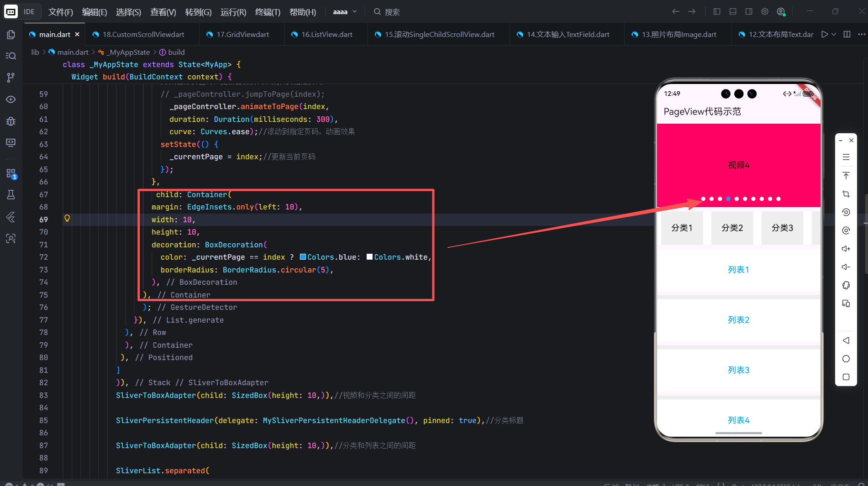Image resolution: width=868 pixels, height=486 pixels.
Task: Open the 帮助(H) menu
Action: pos(303,12)
